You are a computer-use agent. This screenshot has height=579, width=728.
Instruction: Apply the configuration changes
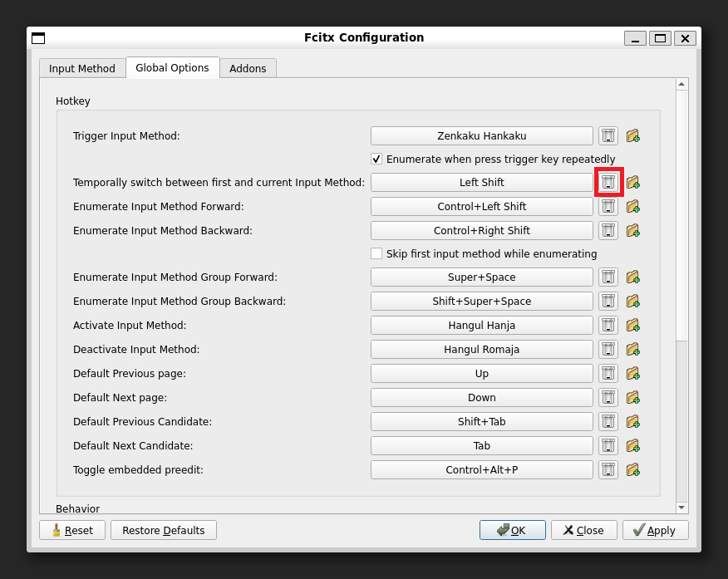pos(655,530)
